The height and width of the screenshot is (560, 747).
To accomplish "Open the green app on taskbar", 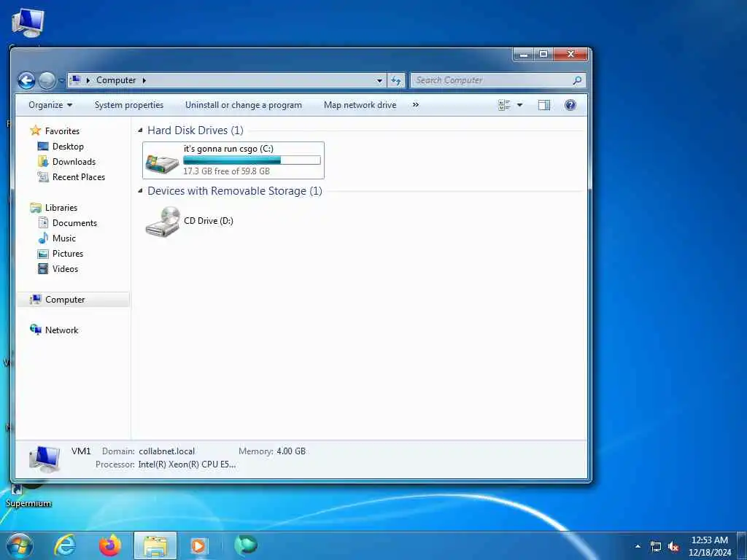I will [246, 545].
